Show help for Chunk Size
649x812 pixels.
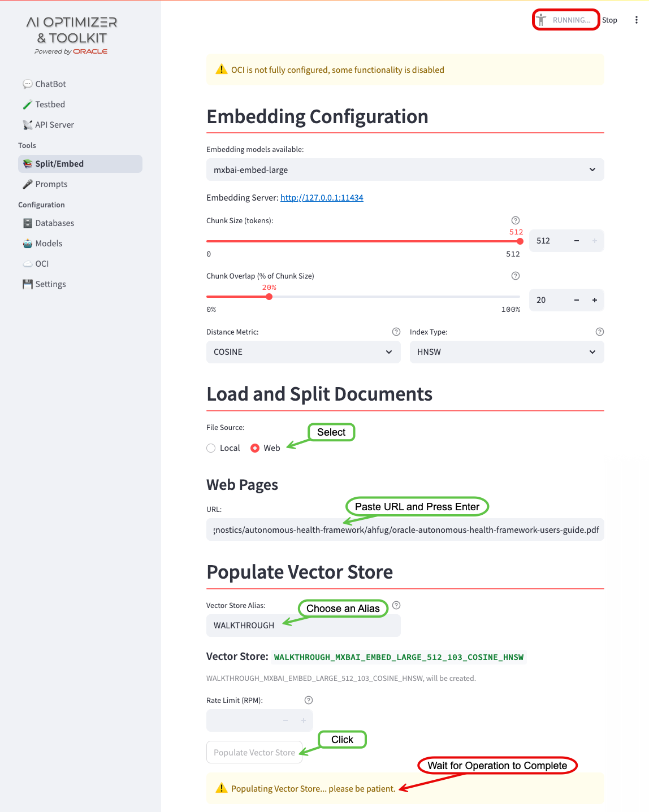click(x=516, y=220)
